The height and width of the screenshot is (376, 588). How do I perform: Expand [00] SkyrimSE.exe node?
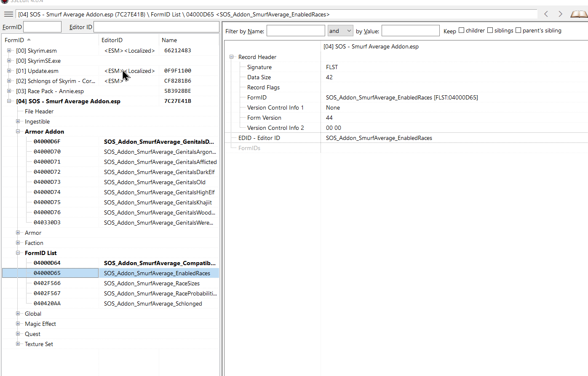(x=9, y=61)
